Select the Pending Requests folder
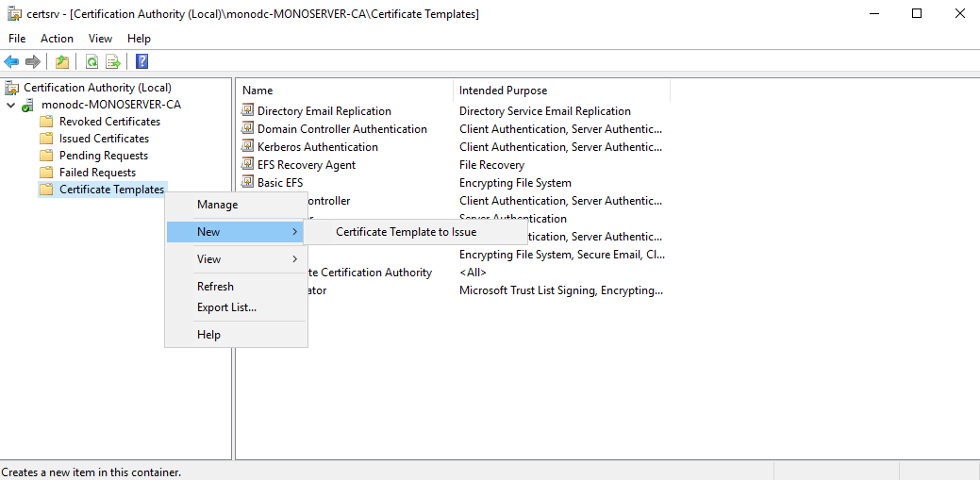980x480 pixels. point(103,156)
